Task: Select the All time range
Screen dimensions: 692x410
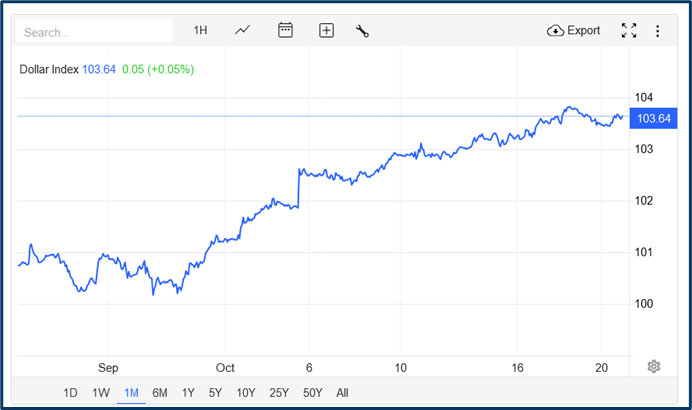Action: coord(342,393)
